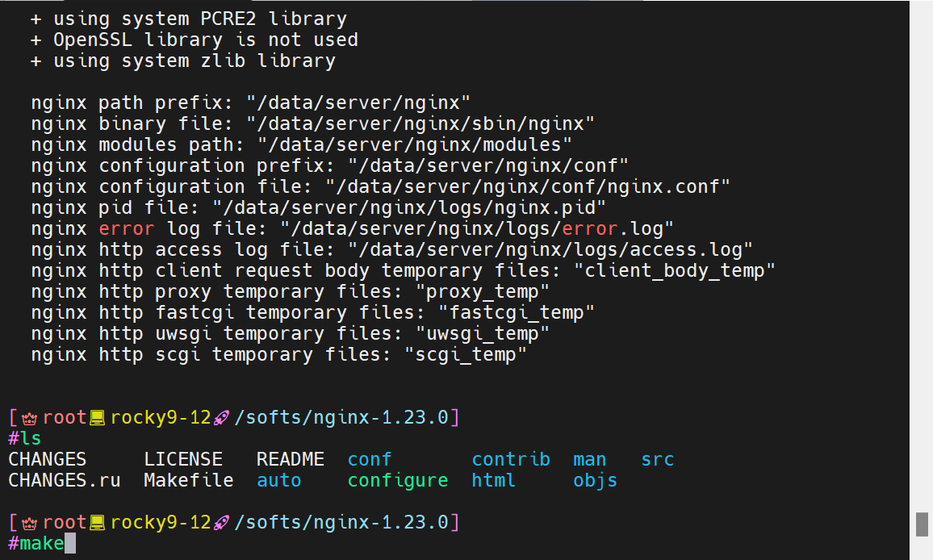Click the 'README' file name
Viewport: 933px width, 560px height.
click(x=290, y=459)
